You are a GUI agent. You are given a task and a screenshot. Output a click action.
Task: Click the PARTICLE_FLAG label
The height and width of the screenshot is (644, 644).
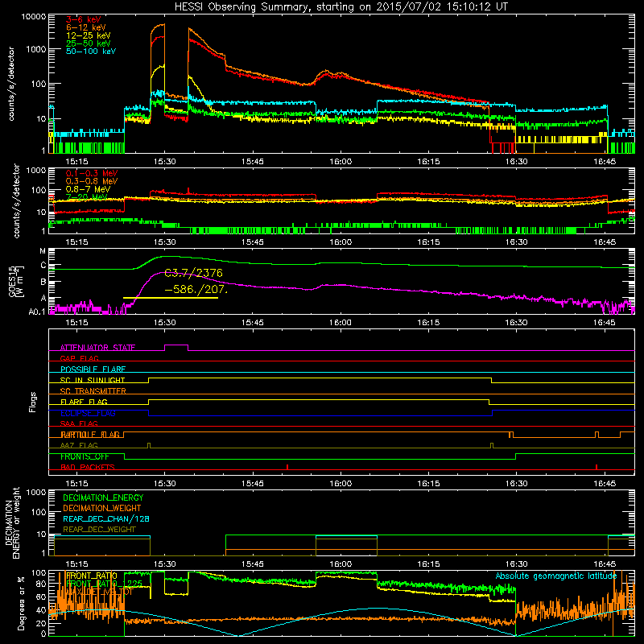pyautogui.click(x=90, y=435)
